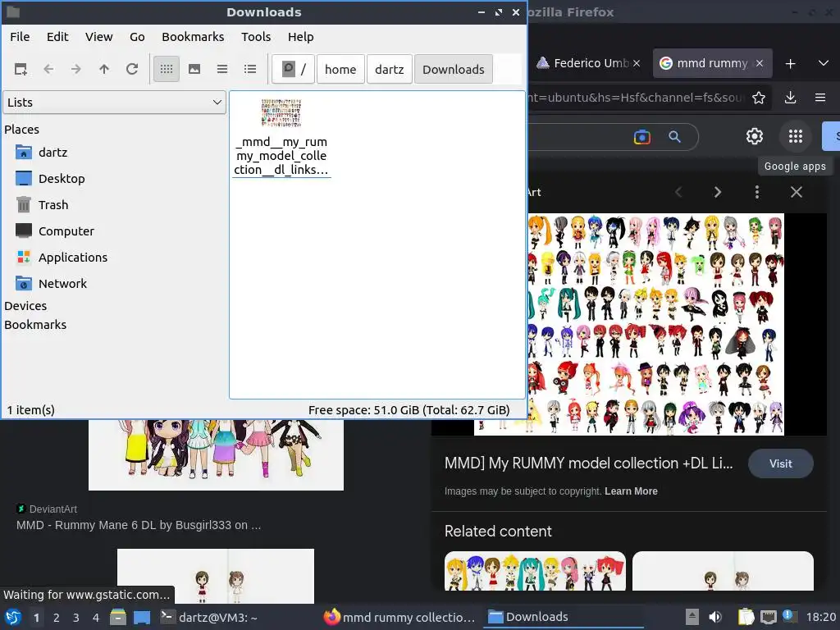Open the MMD Rummy Mane 6 DL result

138,525
